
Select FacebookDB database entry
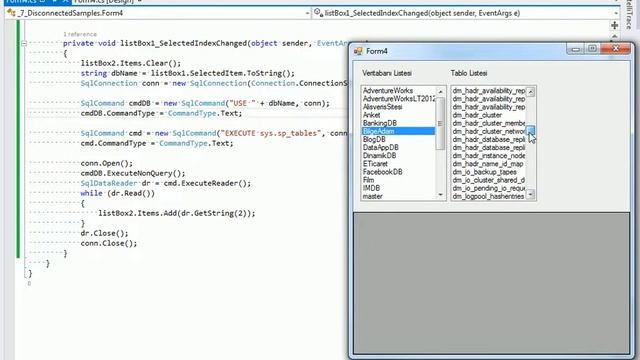[x=398, y=172]
